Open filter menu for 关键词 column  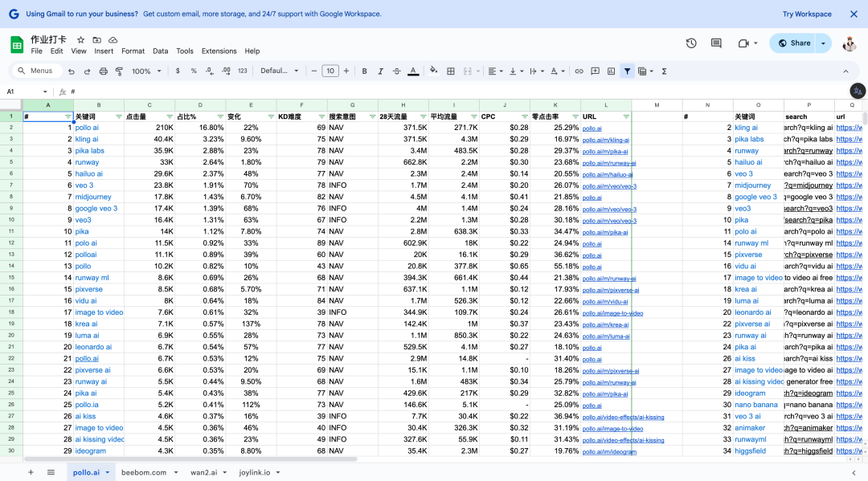click(x=119, y=116)
